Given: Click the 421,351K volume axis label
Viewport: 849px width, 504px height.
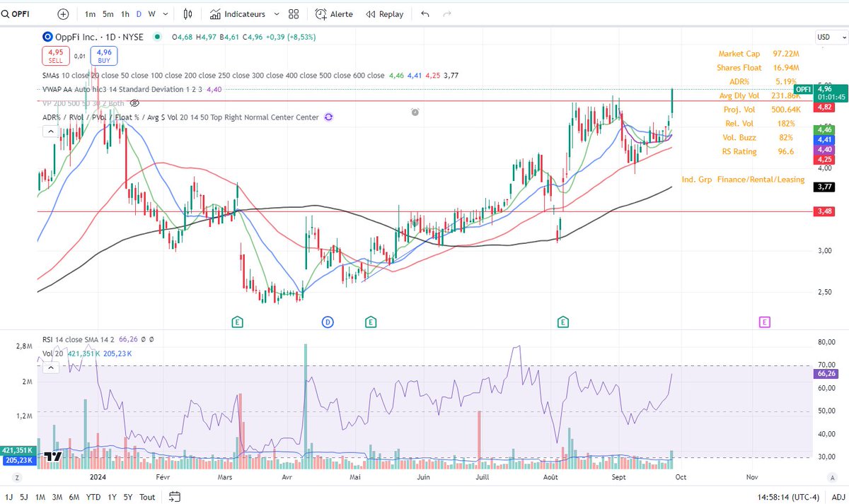Looking at the screenshot, I should [x=18, y=450].
